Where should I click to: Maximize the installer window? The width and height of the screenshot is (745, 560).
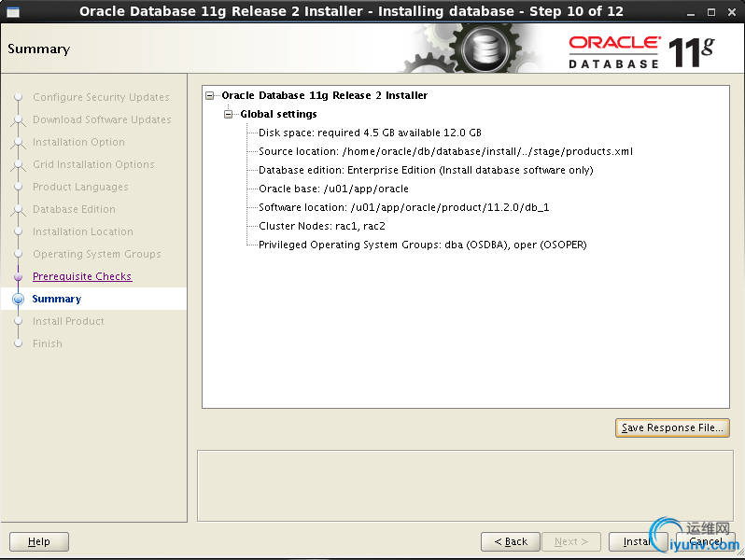point(711,12)
